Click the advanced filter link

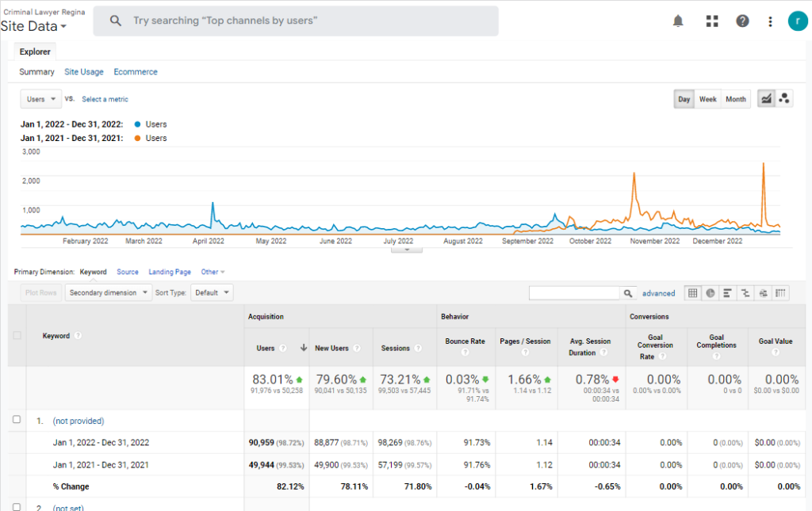[658, 293]
